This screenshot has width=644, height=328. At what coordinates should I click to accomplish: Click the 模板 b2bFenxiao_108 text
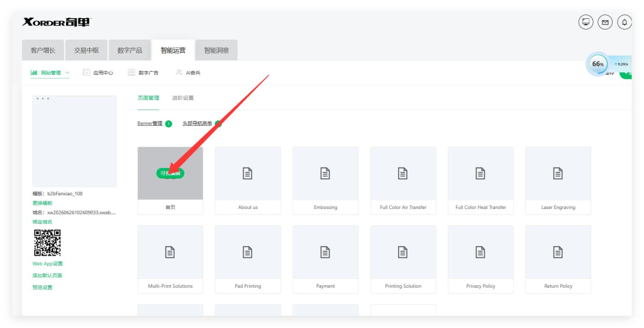click(57, 194)
